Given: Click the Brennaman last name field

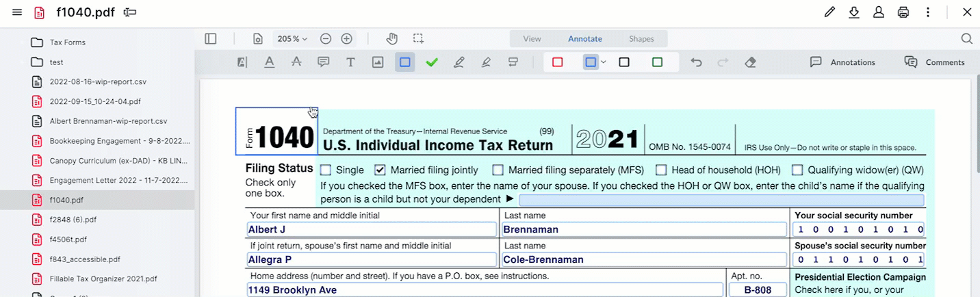Looking at the screenshot, I should [x=644, y=229].
